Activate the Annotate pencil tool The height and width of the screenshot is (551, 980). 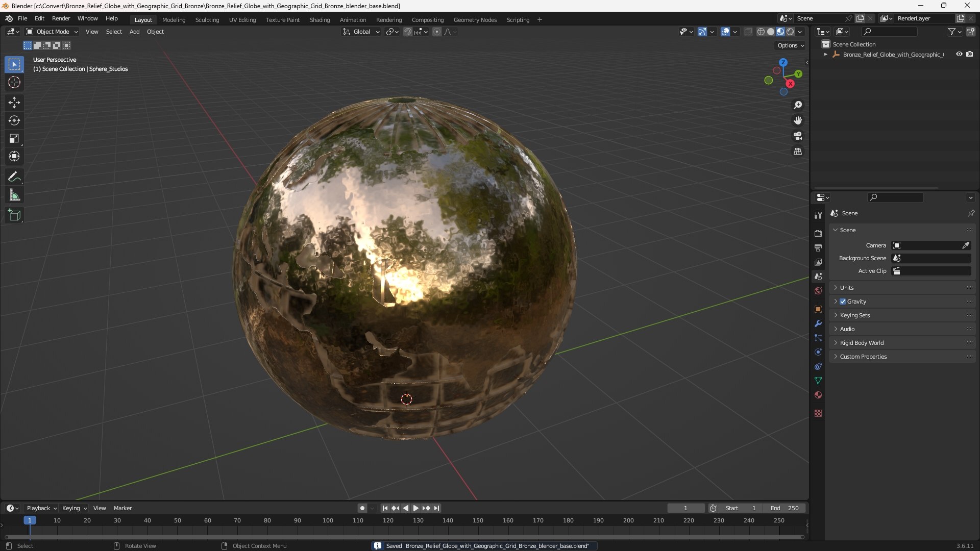pyautogui.click(x=14, y=177)
